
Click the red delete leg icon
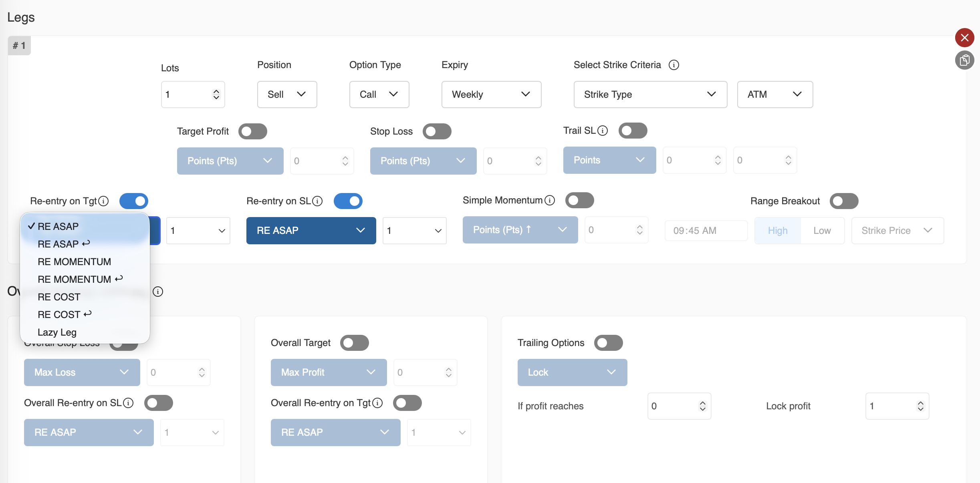964,38
